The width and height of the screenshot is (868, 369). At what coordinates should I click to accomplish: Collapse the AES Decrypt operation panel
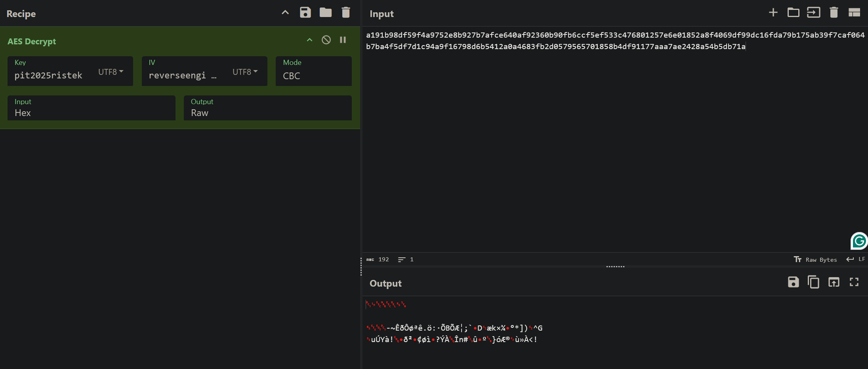pos(309,40)
